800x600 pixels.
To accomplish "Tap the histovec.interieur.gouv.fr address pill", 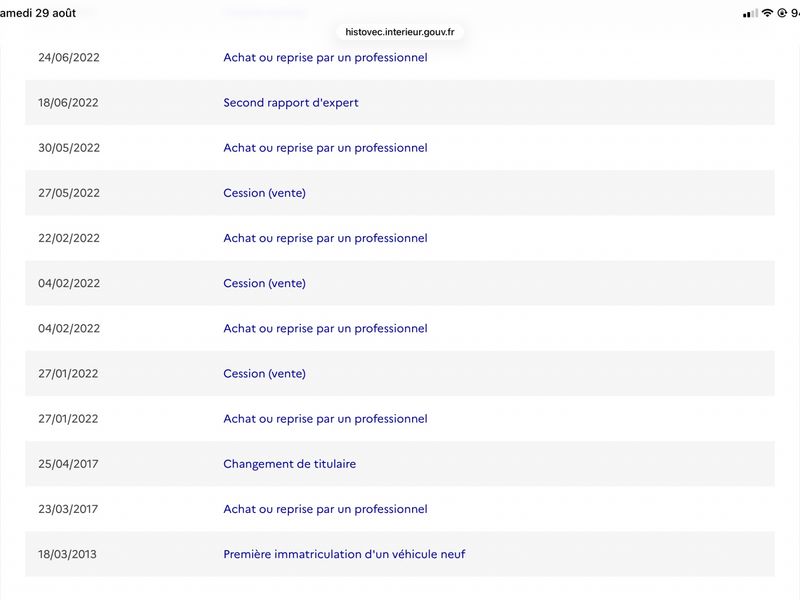I will coord(399,32).
